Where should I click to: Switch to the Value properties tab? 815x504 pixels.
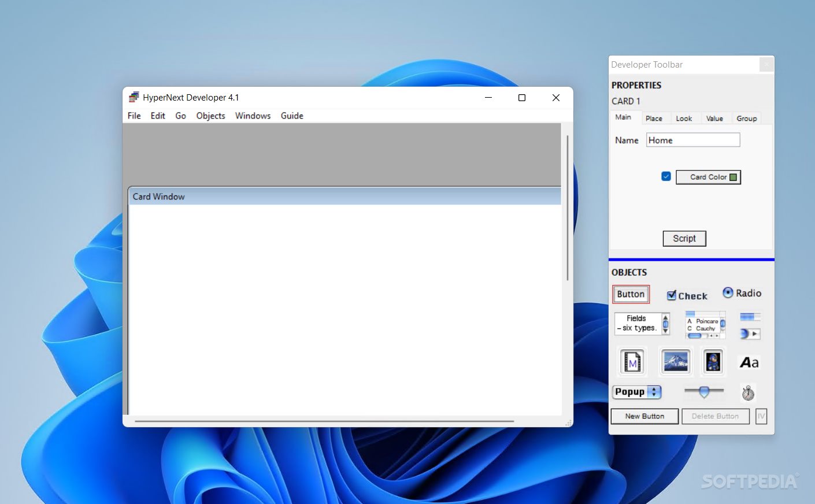714,118
